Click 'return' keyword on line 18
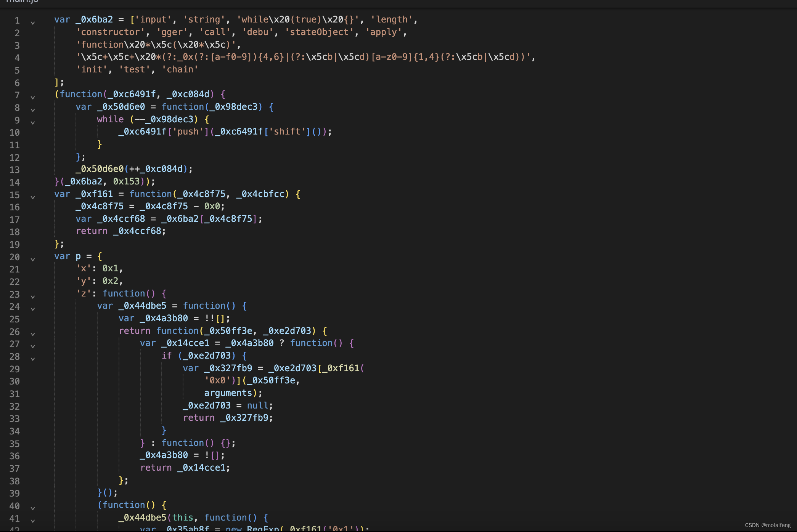Screen dimensions: 797x532 click(x=92, y=231)
